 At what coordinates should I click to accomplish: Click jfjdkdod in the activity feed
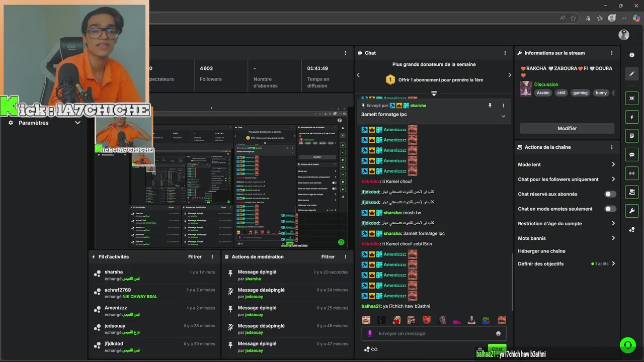tap(114, 344)
